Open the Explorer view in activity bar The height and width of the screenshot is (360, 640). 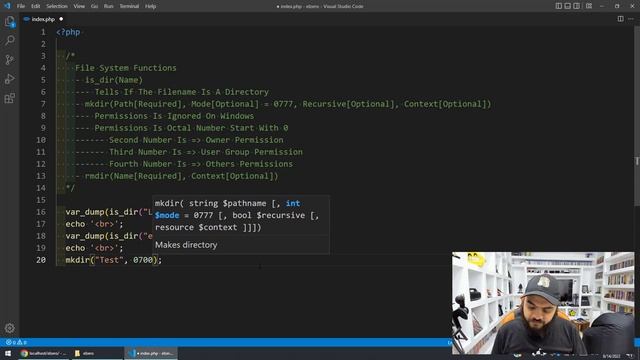click(x=9, y=21)
